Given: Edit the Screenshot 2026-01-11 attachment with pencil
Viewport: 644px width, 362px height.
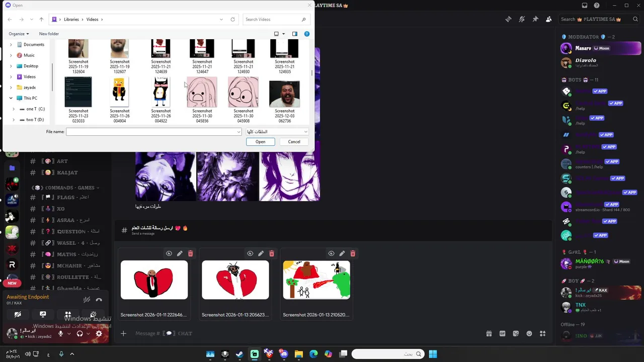Looking at the screenshot, I should pos(180,253).
